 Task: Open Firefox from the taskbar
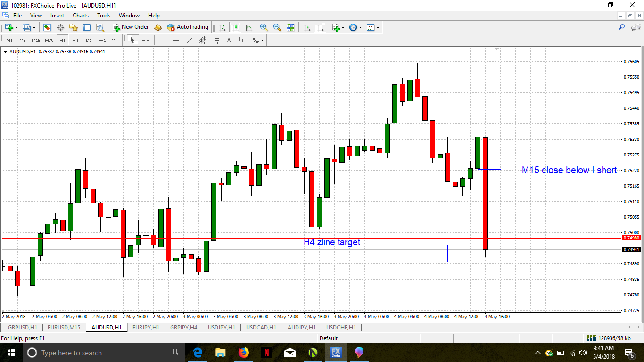point(243,353)
